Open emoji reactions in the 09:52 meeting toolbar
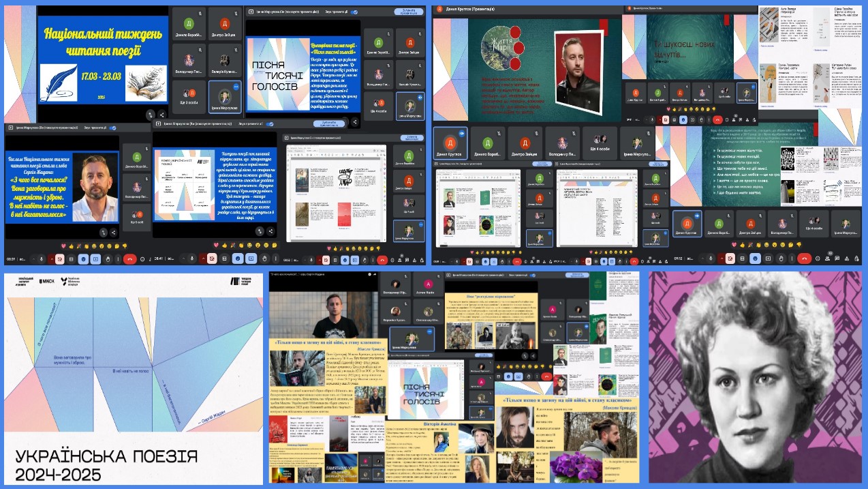The width and height of the screenshot is (868, 489). [755, 258]
